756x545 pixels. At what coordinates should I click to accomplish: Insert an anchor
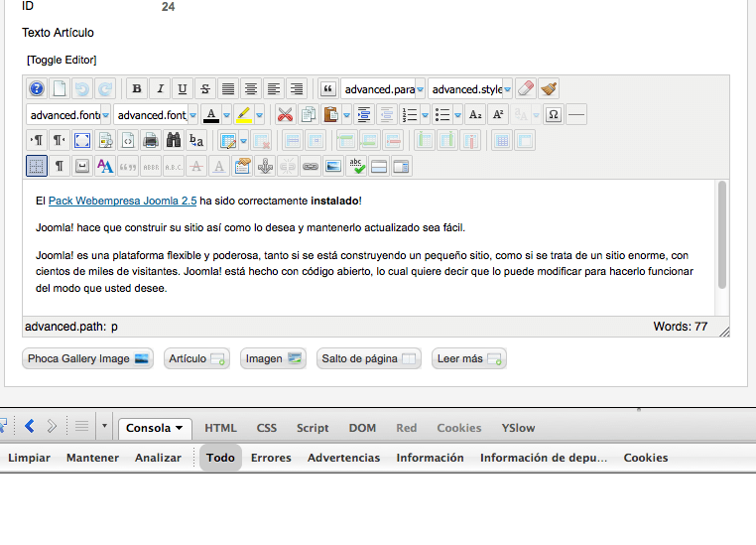coord(265,167)
